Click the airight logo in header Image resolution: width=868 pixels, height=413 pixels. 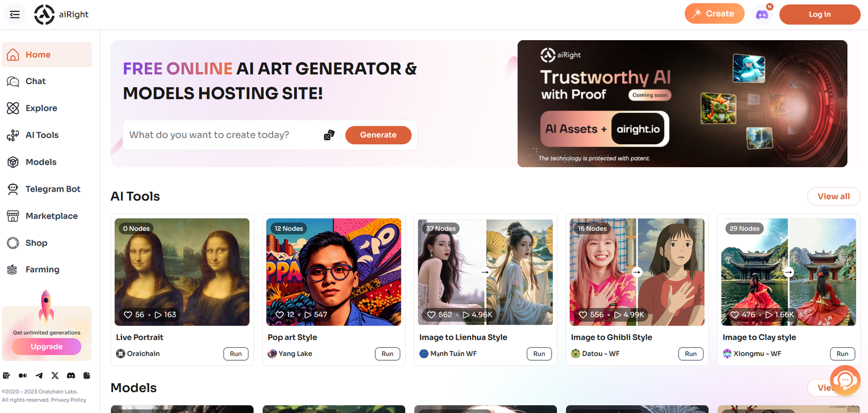click(61, 15)
